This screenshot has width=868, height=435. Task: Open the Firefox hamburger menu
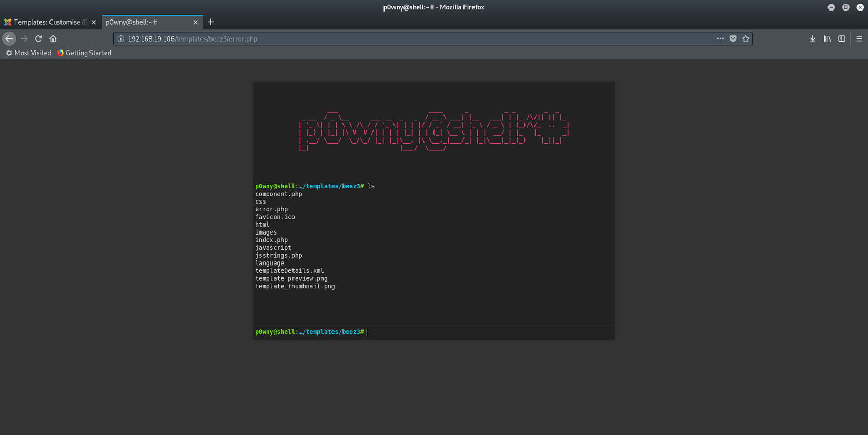point(859,38)
